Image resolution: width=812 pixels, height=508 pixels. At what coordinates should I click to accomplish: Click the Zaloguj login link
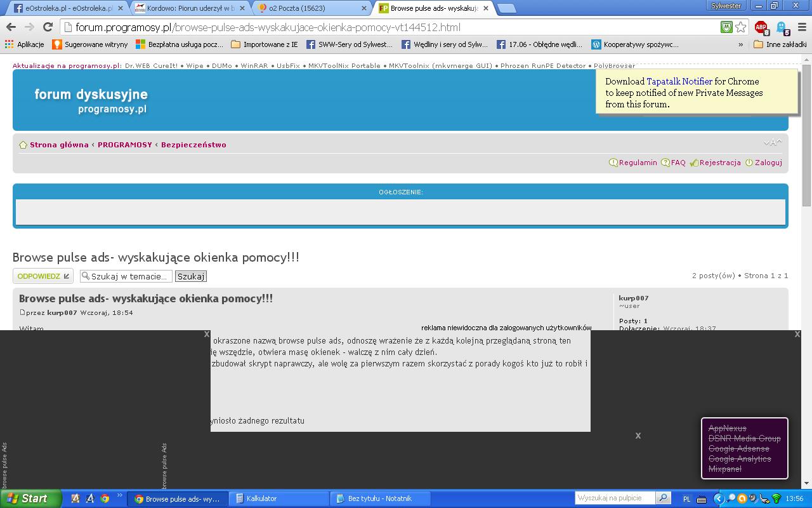coord(768,163)
